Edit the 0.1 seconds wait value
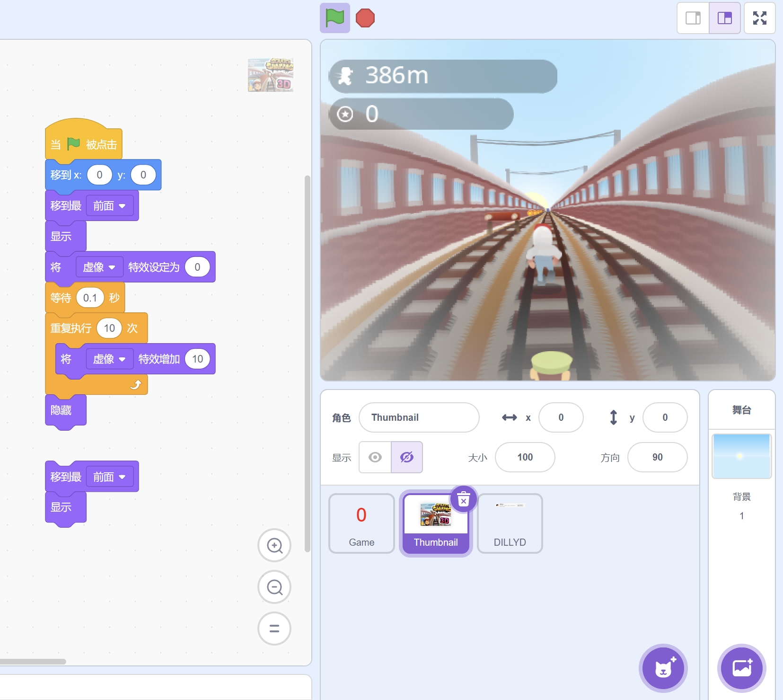This screenshot has width=783, height=700. (x=90, y=298)
